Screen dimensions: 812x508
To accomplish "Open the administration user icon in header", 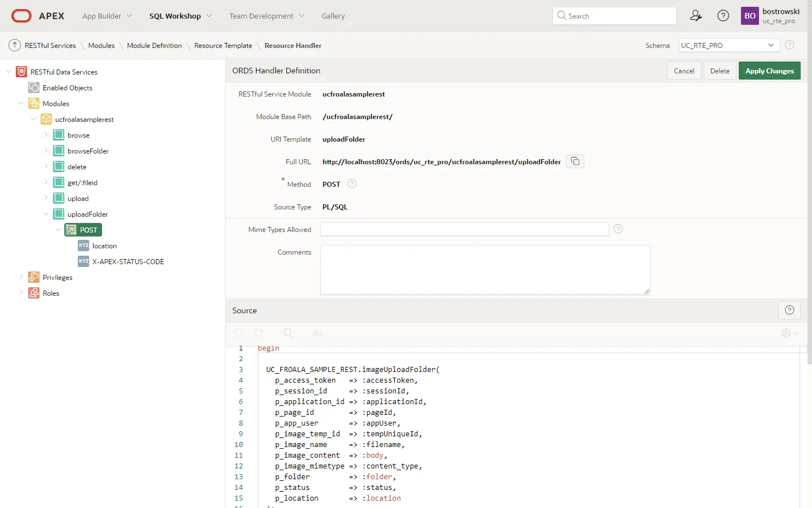I will (x=696, y=16).
